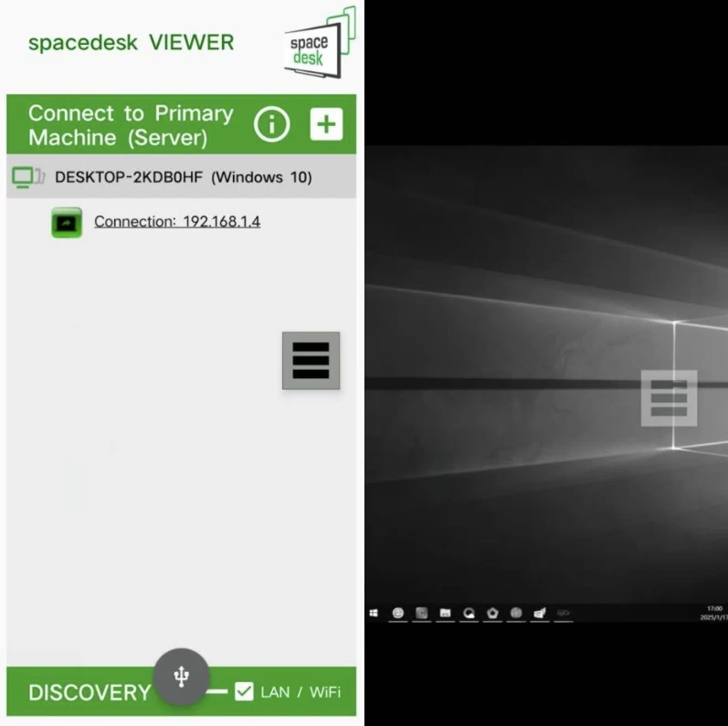Tap the round USB button
The height and width of the screenshot is (726, 728).
tap(181, 676)
